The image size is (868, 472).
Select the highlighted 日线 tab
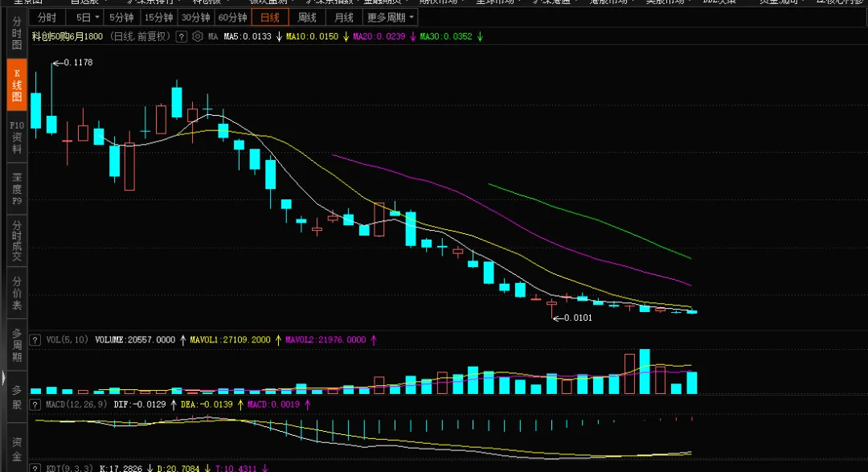[269, 18]
